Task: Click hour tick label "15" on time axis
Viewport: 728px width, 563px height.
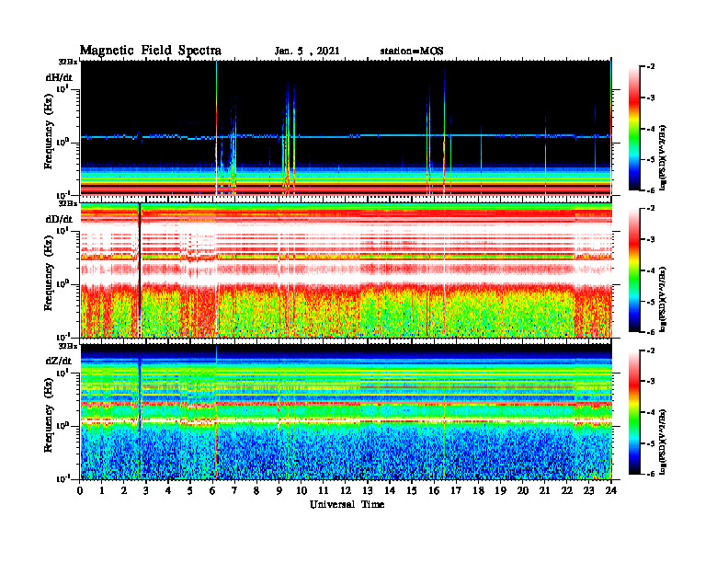Action: [x=412, y=491]
